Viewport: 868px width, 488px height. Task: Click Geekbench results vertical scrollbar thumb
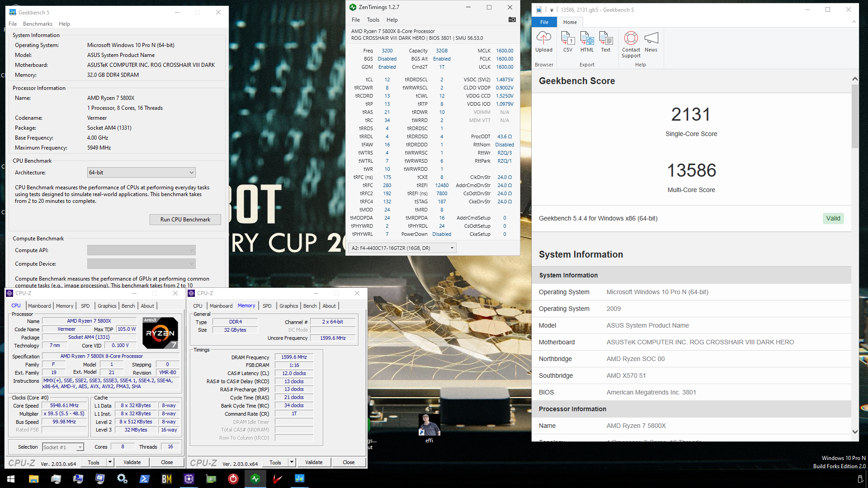(x=854, y=116)
